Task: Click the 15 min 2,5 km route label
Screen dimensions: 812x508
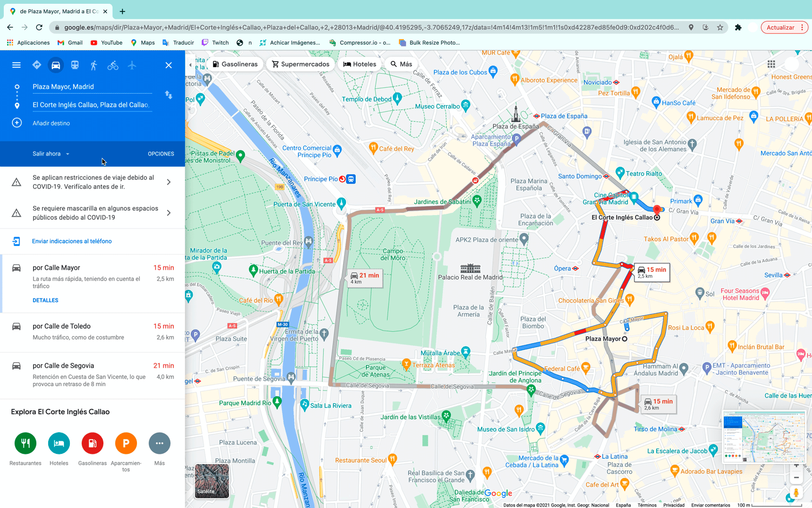Action: click(652, 272)
